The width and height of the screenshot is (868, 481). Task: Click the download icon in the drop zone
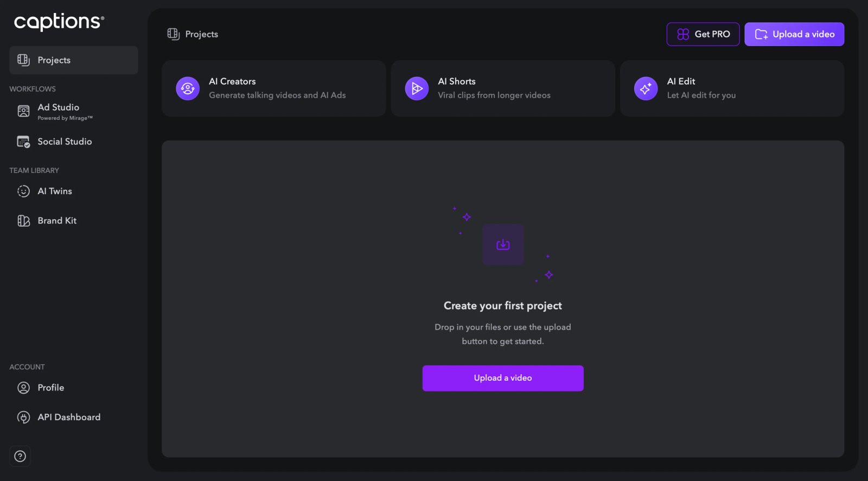(503, 245)
